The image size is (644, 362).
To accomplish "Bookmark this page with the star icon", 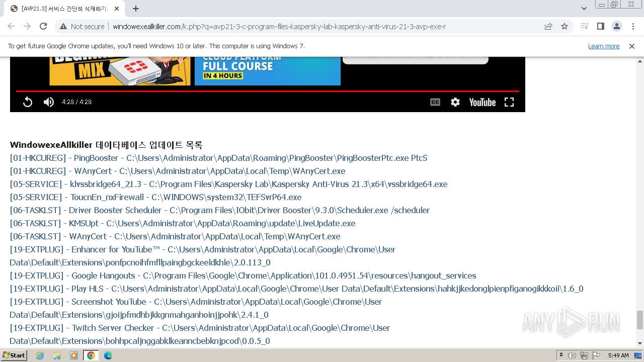I will [565, 27].
